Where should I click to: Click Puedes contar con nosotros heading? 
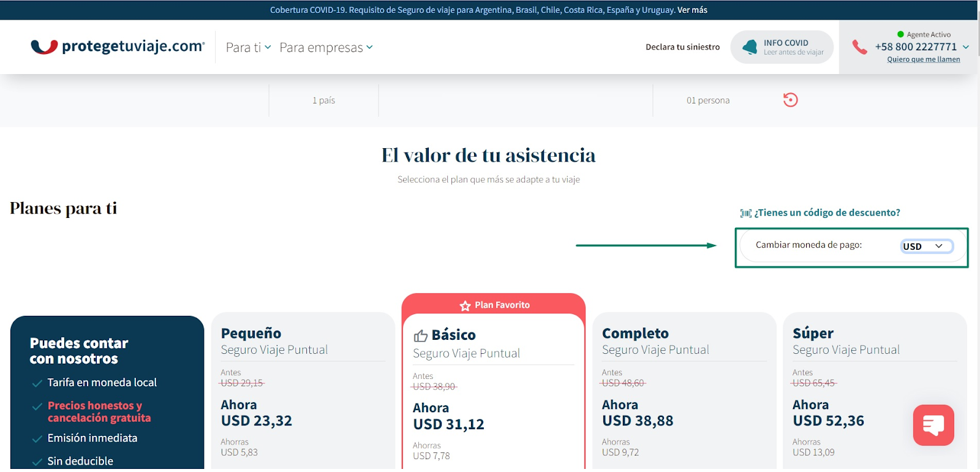click(79, 351)
